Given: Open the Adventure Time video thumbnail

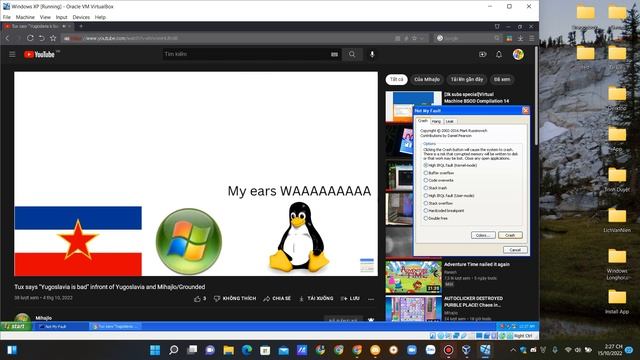Looking at the screenshot, I should tap(413, 277).
